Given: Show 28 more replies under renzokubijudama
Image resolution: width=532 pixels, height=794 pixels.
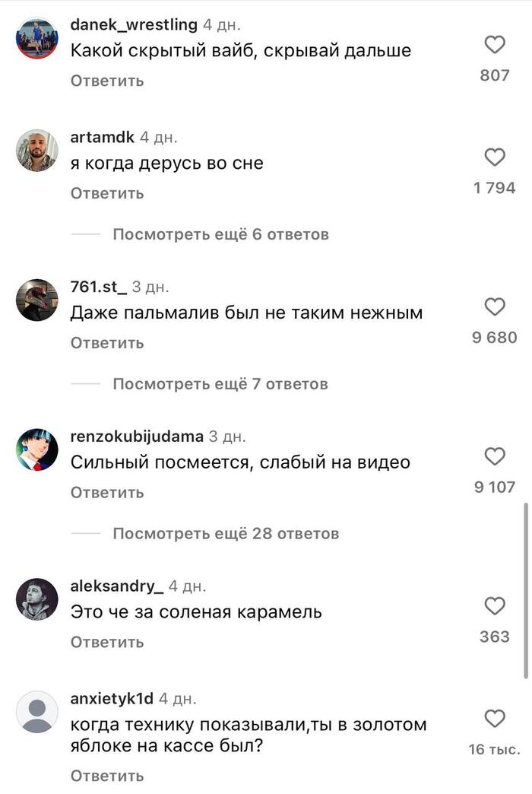Looking at the screenshot, I should tap(226, 533).
